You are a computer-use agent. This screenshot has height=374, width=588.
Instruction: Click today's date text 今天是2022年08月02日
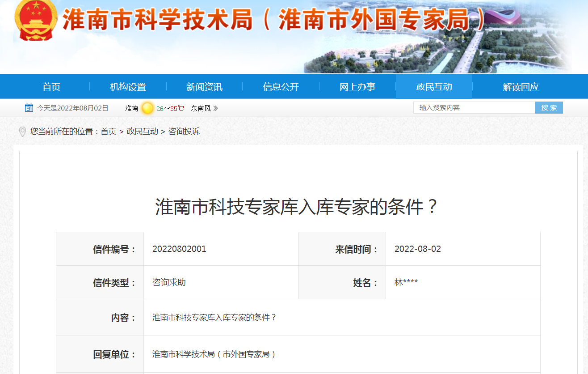(x=72, y=108)
